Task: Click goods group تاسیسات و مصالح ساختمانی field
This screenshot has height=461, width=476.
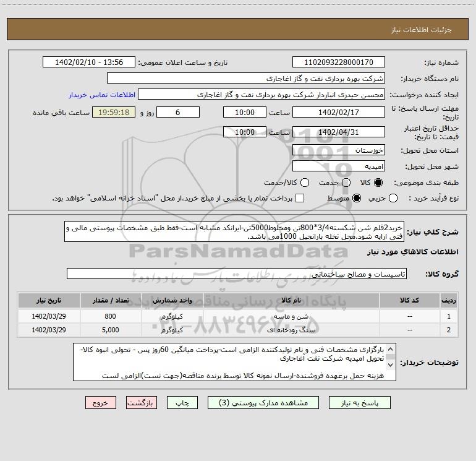Action: pyautogui.click(x=237, y=274)
